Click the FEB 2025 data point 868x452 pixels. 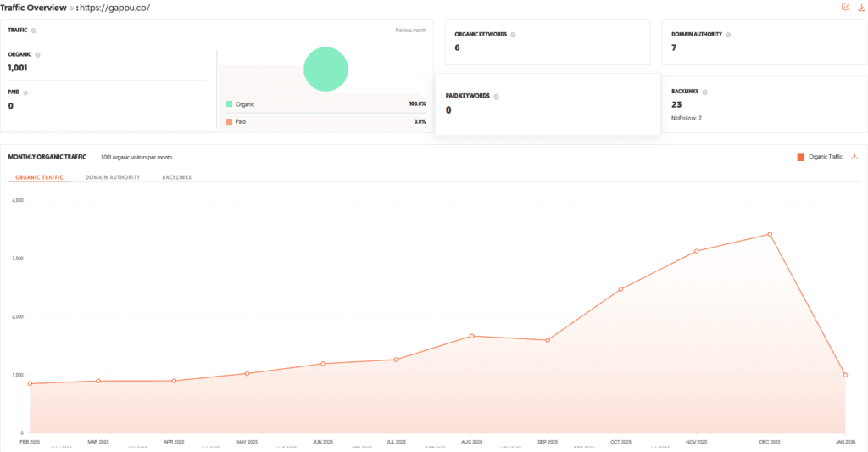(30, 383)
